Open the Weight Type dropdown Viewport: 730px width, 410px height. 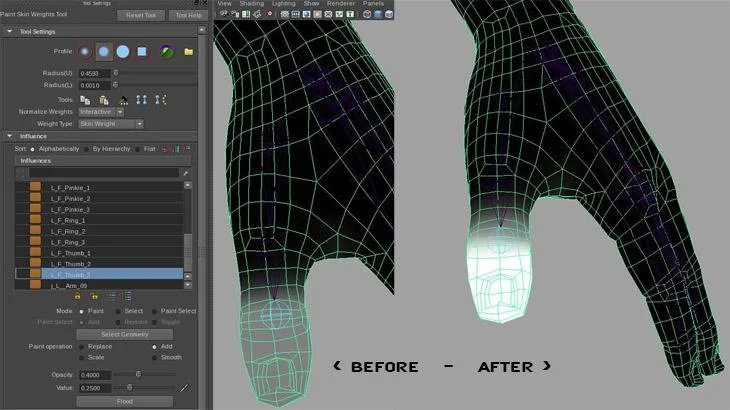coord(111,124)
